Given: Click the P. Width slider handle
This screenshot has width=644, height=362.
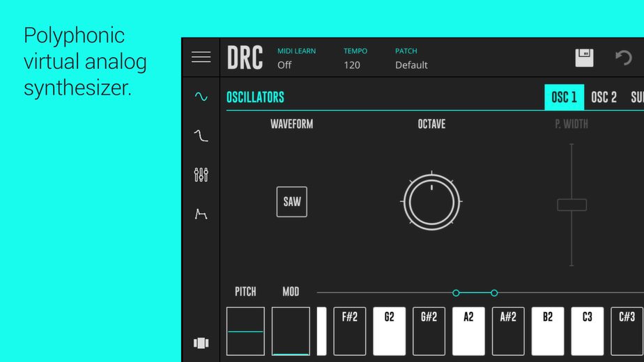Looking at the screenshot, I should click(x=572, y=205).
